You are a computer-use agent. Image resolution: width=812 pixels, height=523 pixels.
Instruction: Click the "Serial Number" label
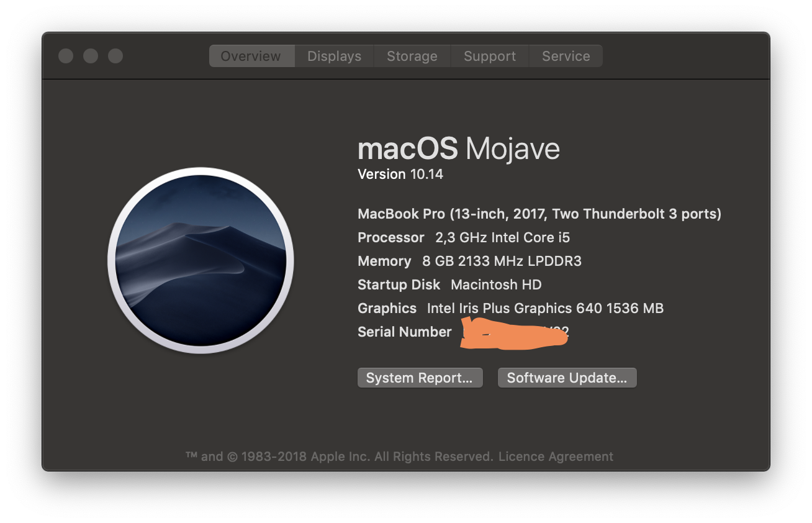coord(405,332)
